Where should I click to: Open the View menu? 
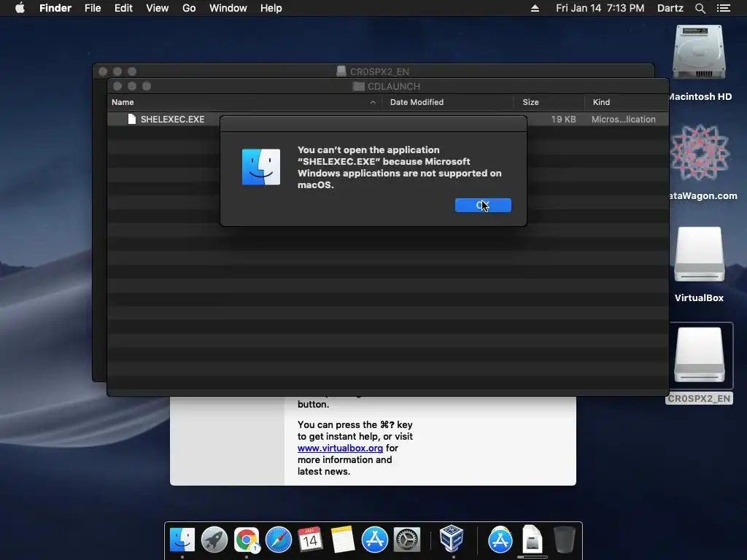click(158, 8)
